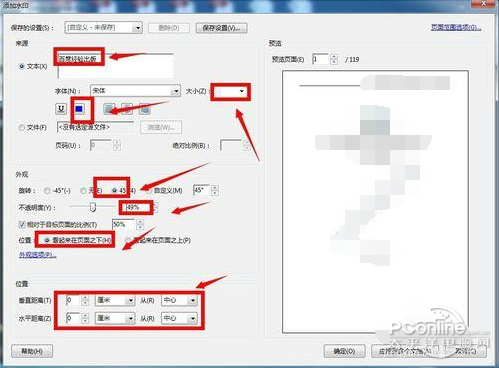The image size is (499, 368).
Task: Click the 水平距离 value stepper arrows
Action: coord(85,318)
